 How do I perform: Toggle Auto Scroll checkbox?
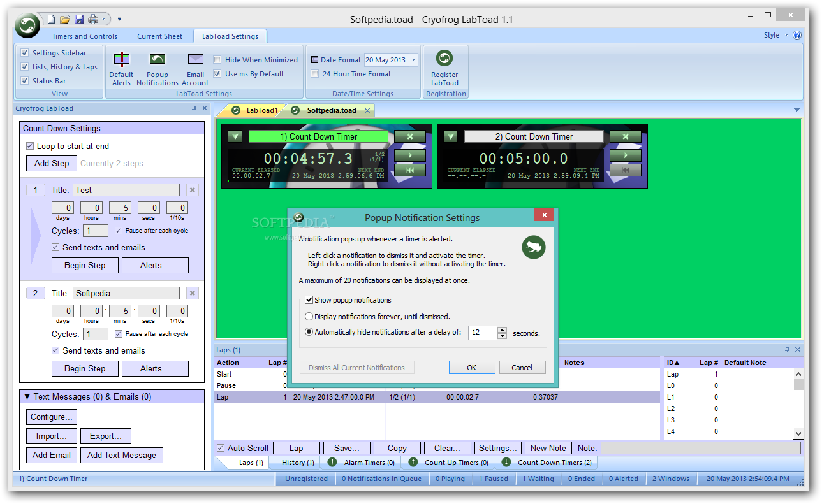(221, 448)
